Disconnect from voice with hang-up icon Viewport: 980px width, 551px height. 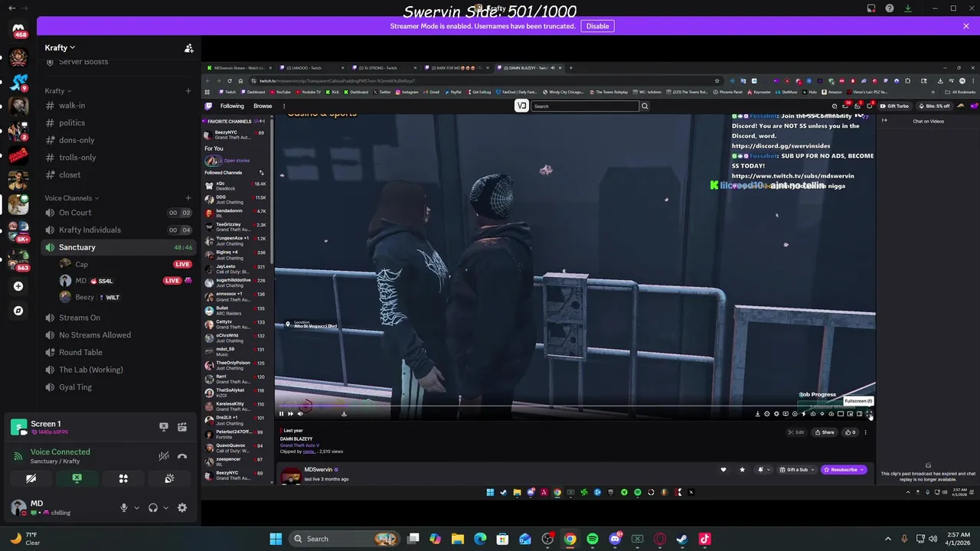[182, 456]
